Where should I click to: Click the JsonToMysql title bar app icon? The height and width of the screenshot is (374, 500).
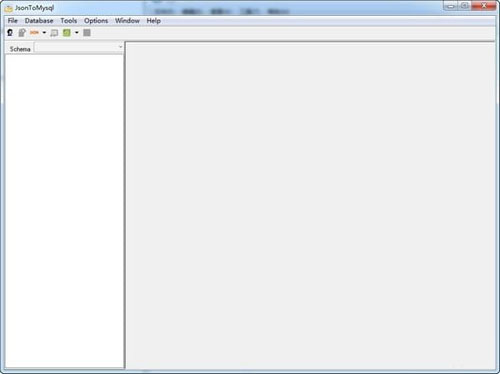point(9,8)
